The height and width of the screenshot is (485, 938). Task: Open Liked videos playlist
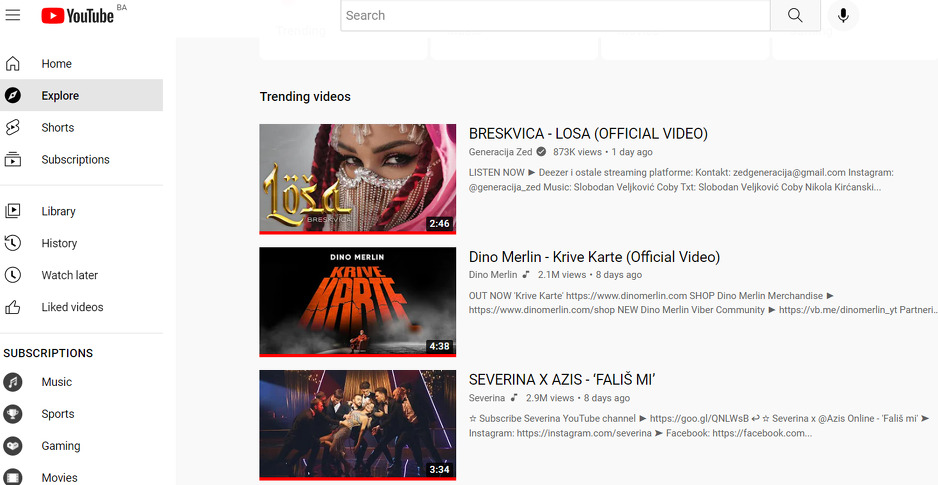[72, 307]
